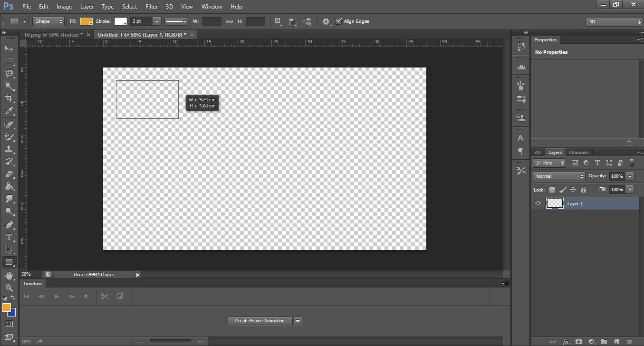Screen dimensions: 644x346
Task: Select the Move tool
Action: pos(9,48)
